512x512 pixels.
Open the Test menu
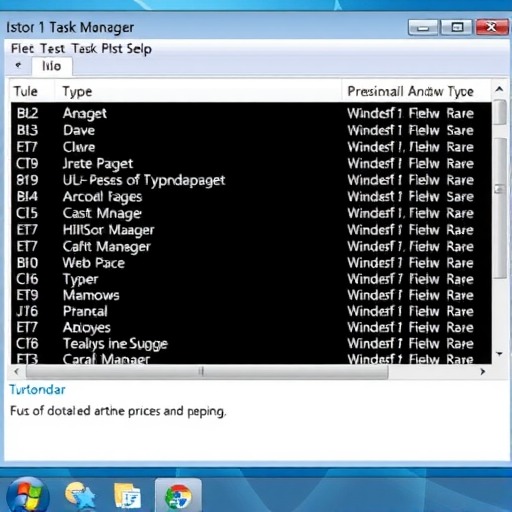click(52, 49)
